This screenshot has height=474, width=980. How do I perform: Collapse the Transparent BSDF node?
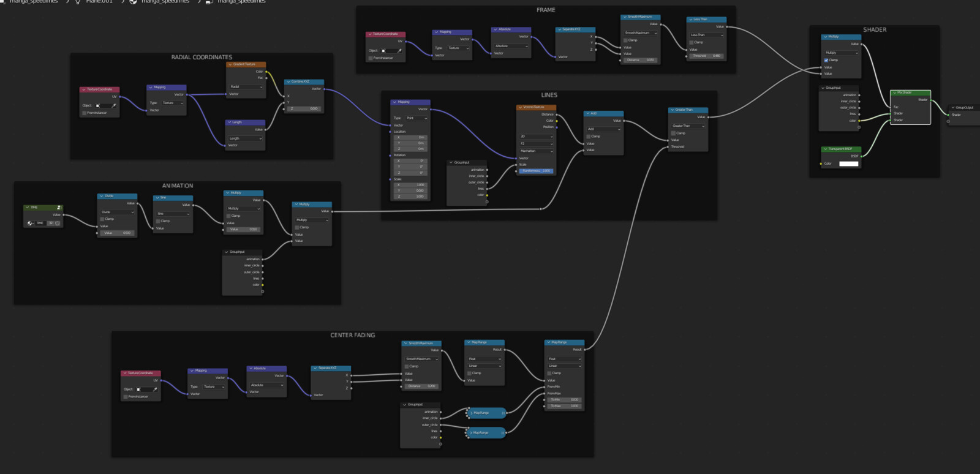pos(826,149)
